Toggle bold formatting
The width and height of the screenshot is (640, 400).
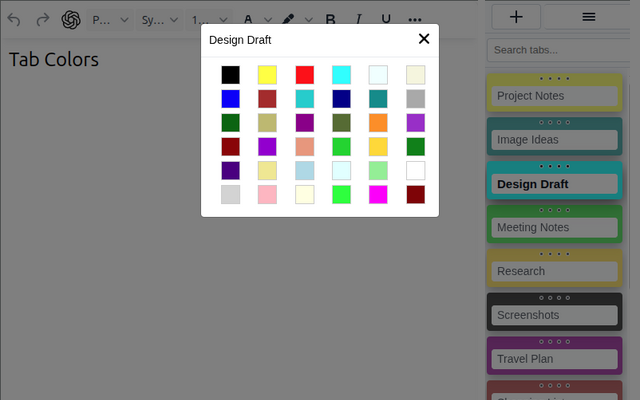[x=330, y=20]
